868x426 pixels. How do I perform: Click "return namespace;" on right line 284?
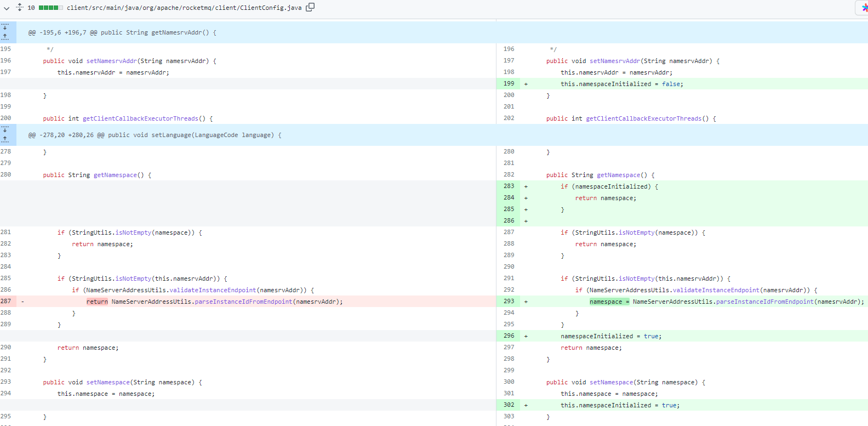(606, 198)
